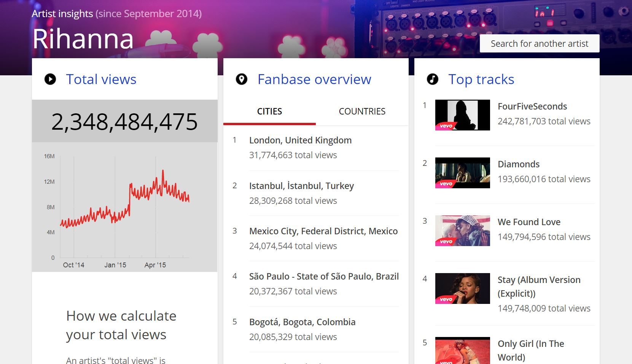Open the Diamonds track entry

click(x=518, y=164)
